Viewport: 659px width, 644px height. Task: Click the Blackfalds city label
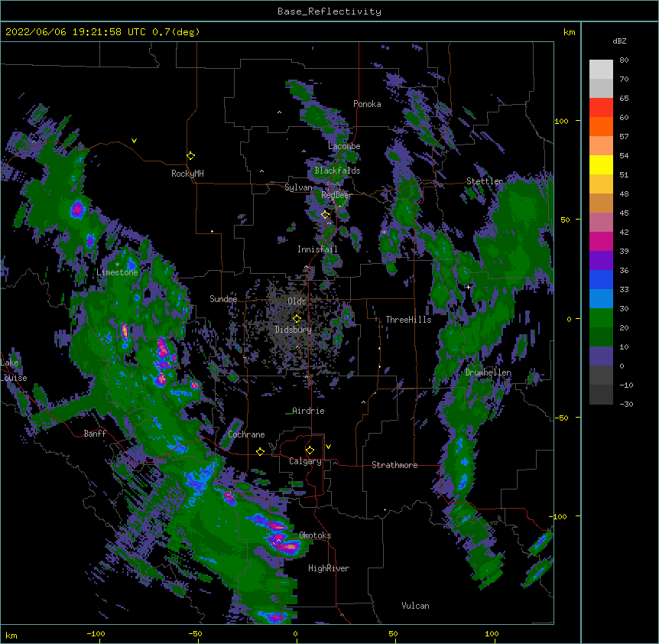click(x=337, y=171)
